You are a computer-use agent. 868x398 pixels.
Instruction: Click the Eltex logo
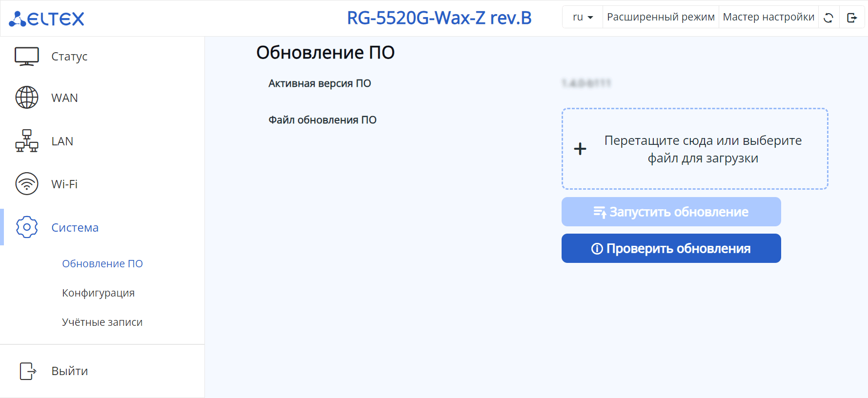(46, 19)
